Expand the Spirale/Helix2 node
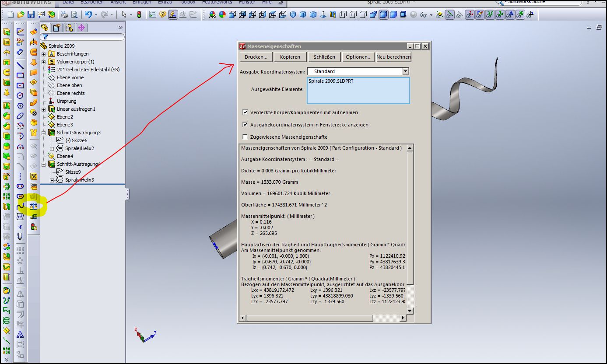 (x=52, y=148)
